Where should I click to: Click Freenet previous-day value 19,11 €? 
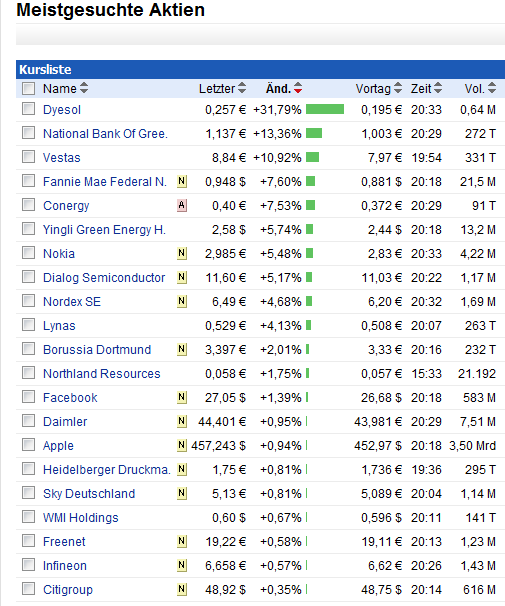point(382,542)
